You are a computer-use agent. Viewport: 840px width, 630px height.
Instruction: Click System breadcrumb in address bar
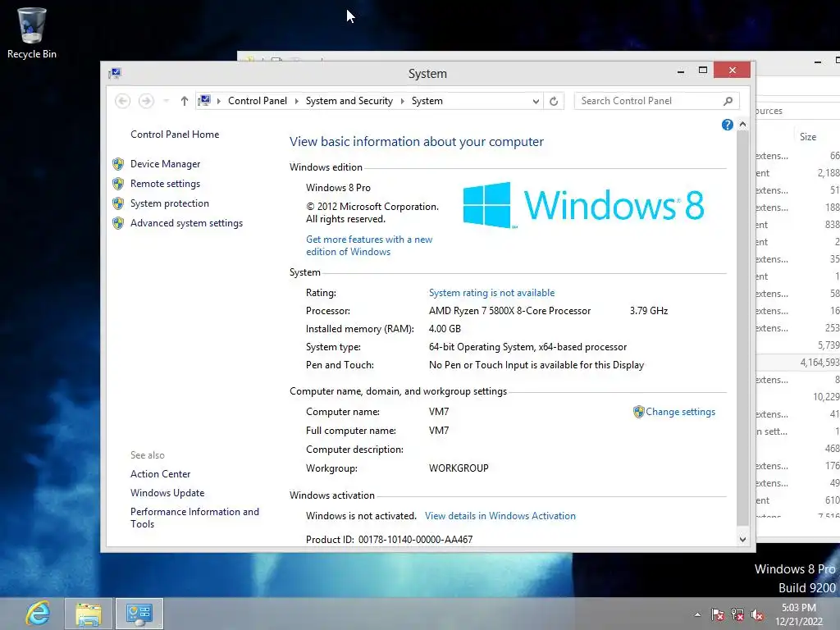427,101
